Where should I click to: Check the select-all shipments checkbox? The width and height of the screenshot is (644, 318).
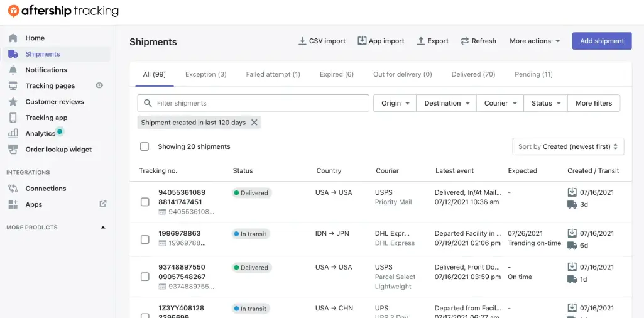144,146
